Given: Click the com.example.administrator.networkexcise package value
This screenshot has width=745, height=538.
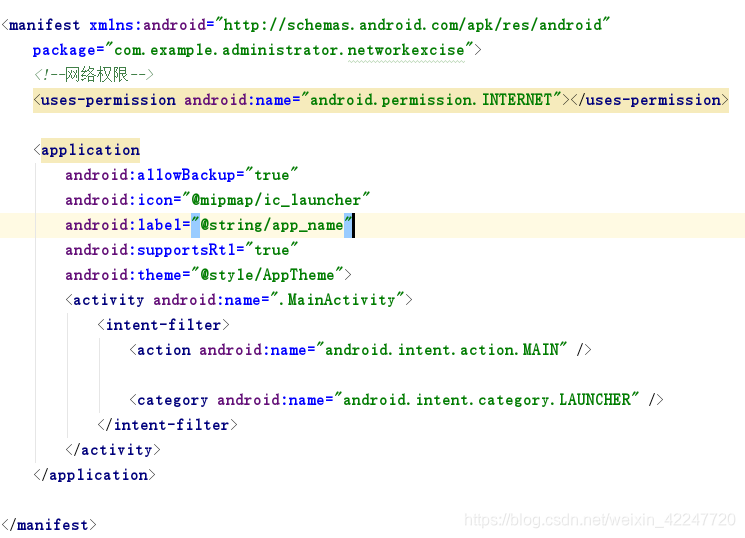Looking at the screenshot, I should (289, 50).
